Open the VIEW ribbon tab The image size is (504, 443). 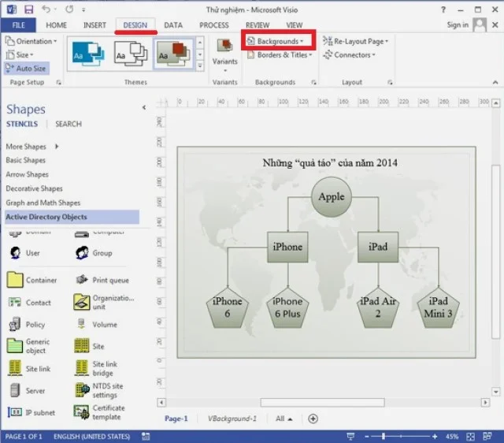(294, 25)
